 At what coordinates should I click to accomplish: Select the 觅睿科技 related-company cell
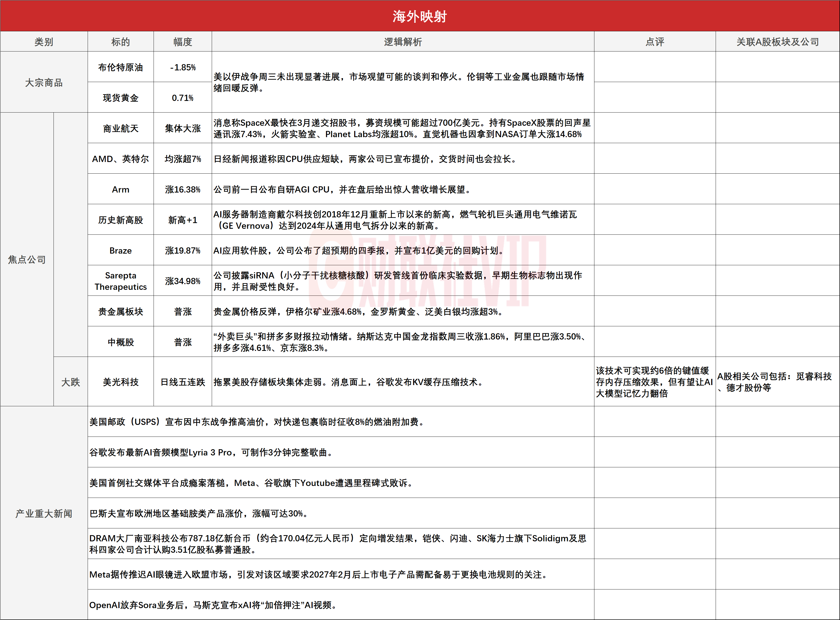[x=777, y=382]
